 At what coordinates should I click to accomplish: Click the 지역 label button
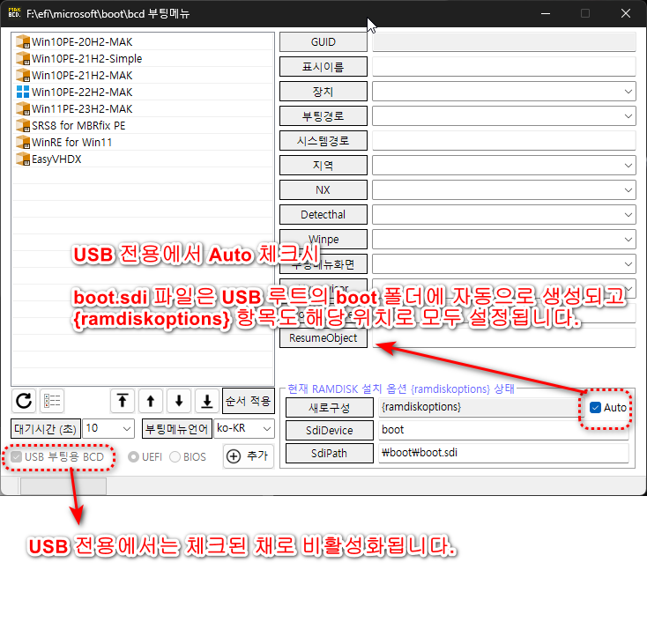click(323, 166)
